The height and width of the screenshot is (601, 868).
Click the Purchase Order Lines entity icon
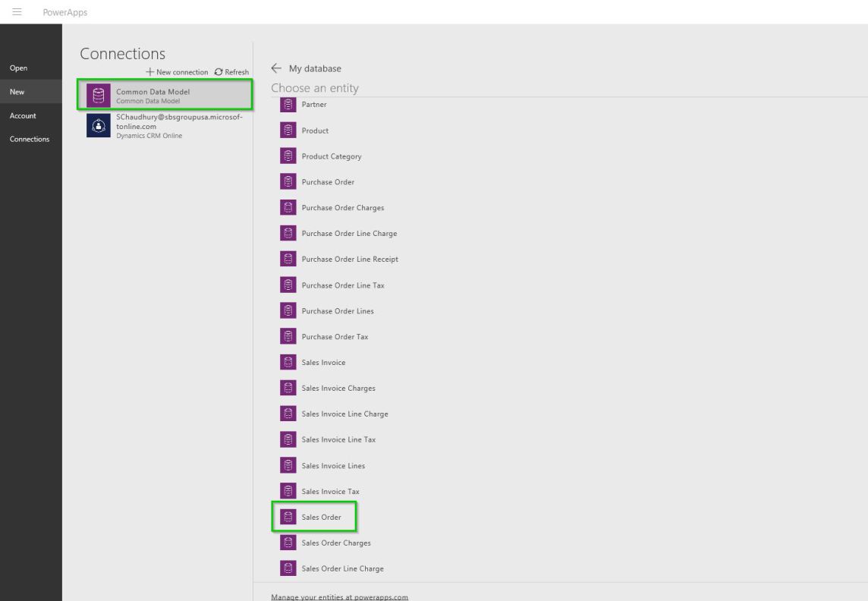coord(288,310)
